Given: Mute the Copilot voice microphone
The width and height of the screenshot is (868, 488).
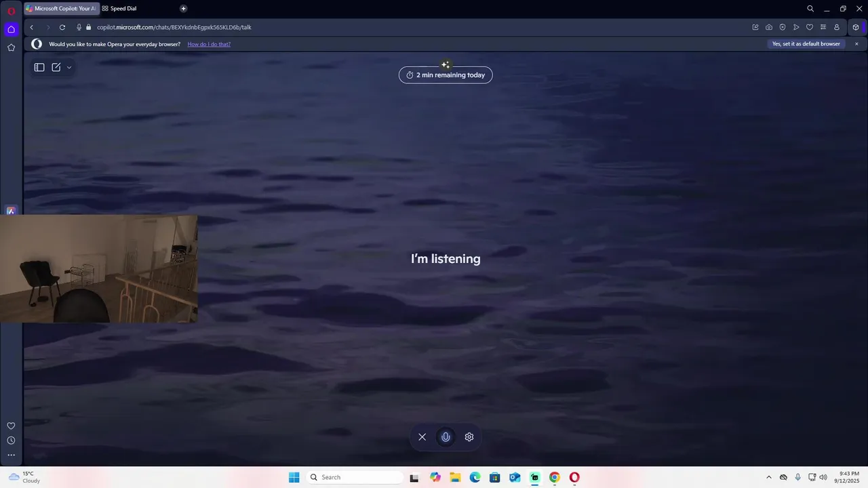Looking at the screenshot, I should pos(446,437).
